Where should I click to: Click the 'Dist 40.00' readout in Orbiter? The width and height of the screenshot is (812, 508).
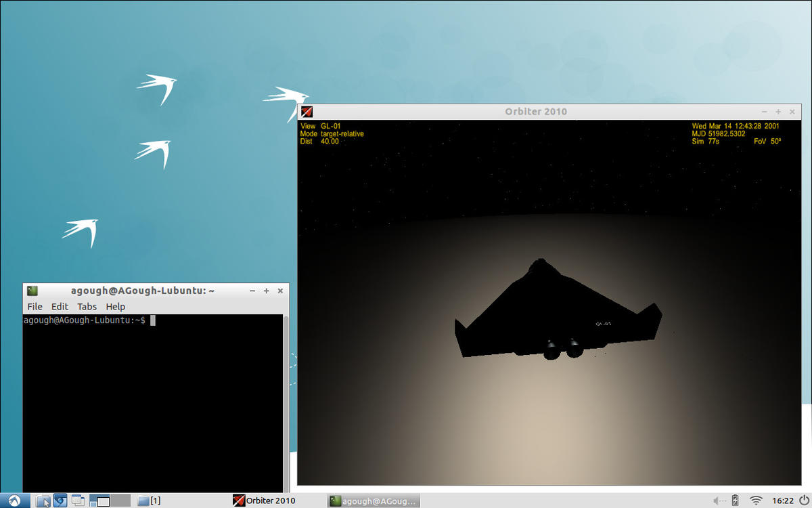[x=319, y=142]
